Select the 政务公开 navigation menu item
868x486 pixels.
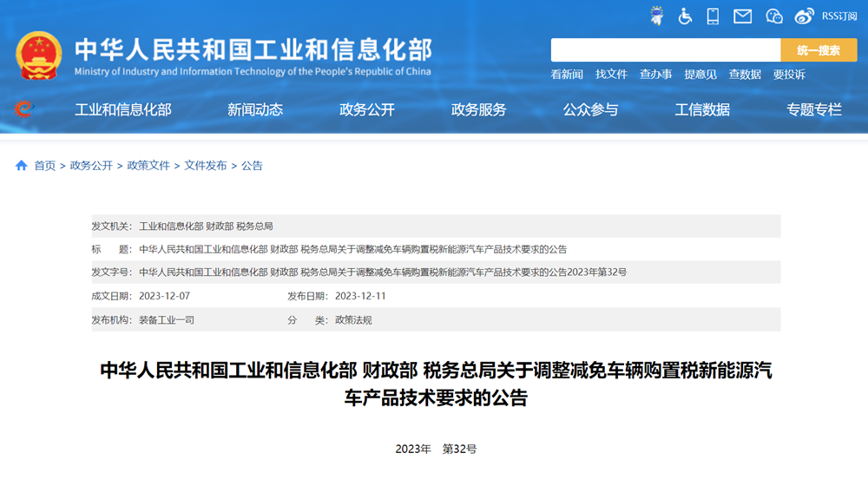click(367, 109)
